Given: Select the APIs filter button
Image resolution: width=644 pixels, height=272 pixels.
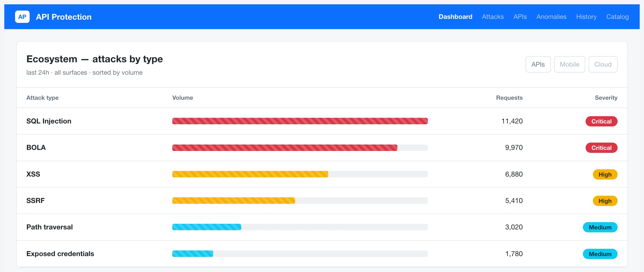Looking at the screenshot, I should 538,64.
